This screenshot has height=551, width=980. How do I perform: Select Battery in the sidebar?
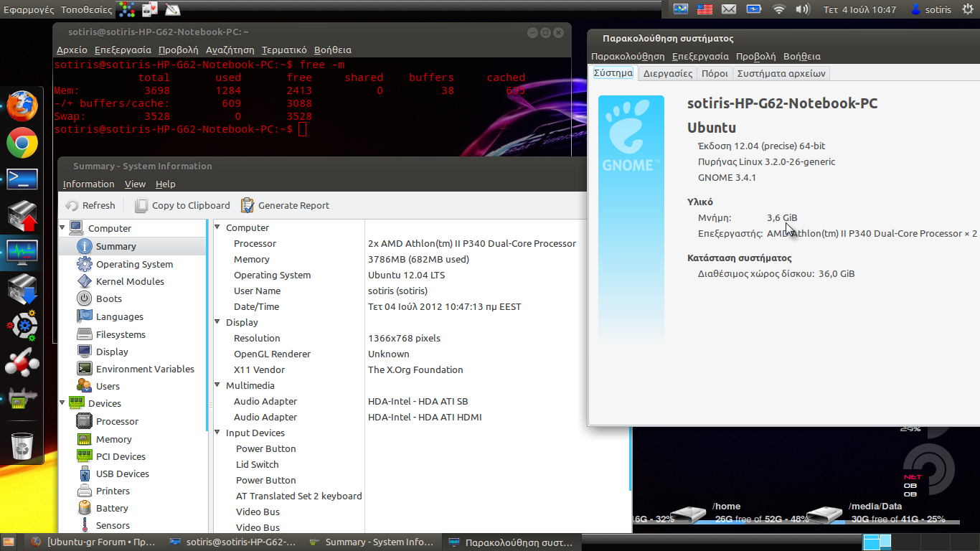103,508
